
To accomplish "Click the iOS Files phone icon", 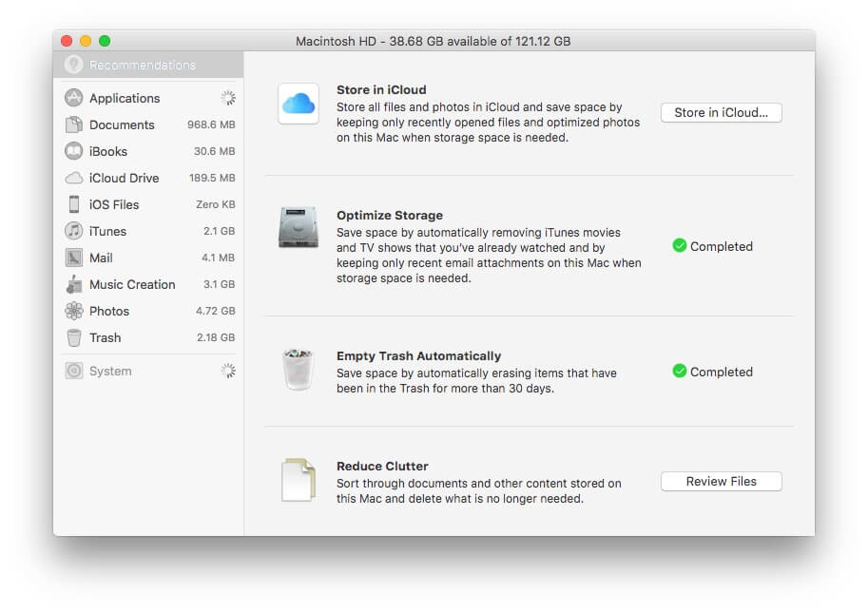I will [x=73, y=204].
